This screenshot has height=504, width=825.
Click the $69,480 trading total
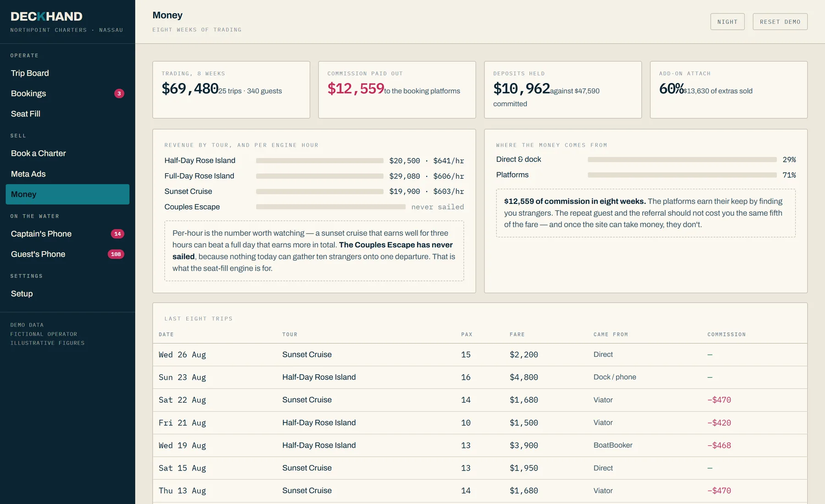(190, 88)
